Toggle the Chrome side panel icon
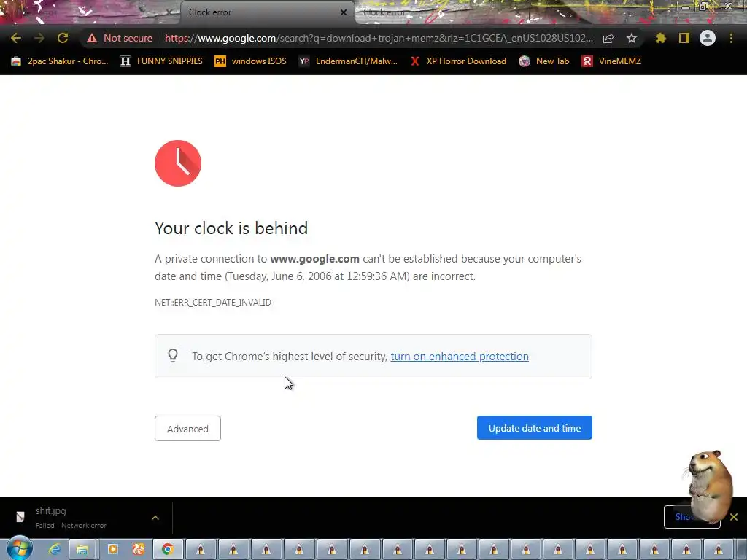 pos(684,38)
